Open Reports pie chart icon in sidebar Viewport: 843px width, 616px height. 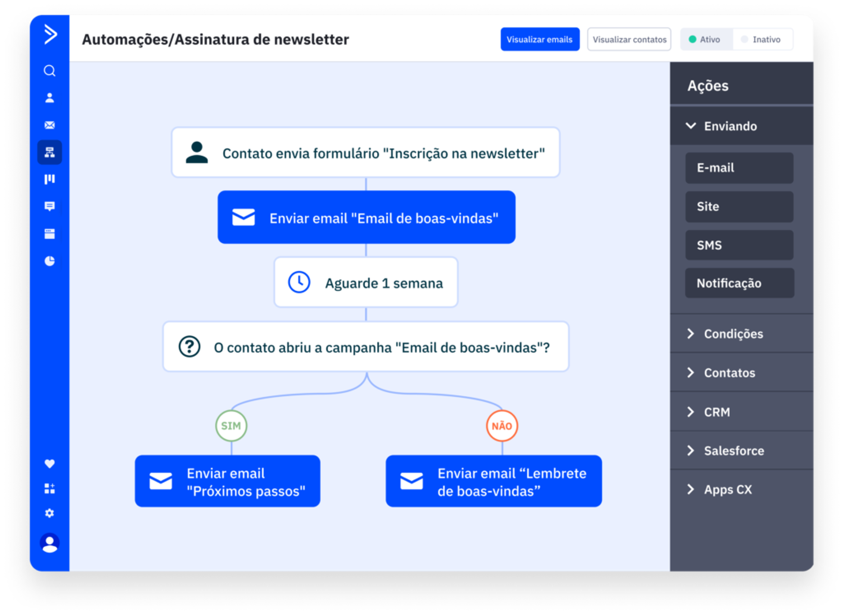click(50, 261)
